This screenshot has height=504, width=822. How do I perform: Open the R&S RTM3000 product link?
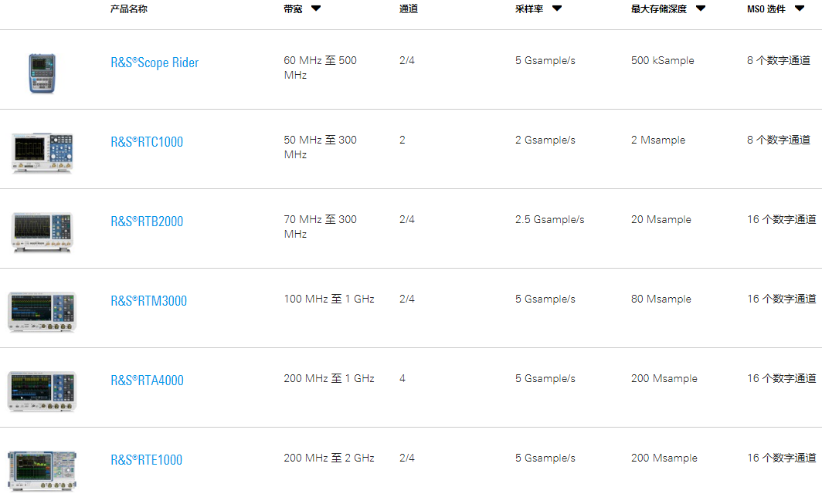(x=149, y=301)
